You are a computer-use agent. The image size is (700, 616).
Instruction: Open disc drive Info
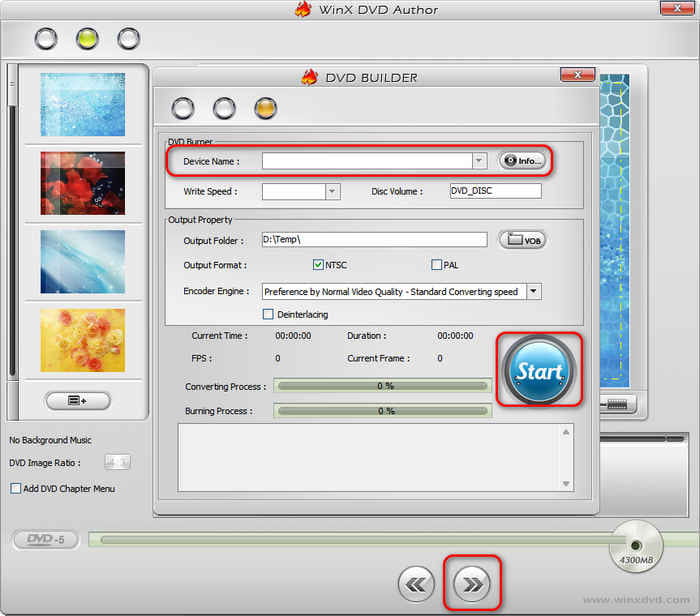(522, 160)
